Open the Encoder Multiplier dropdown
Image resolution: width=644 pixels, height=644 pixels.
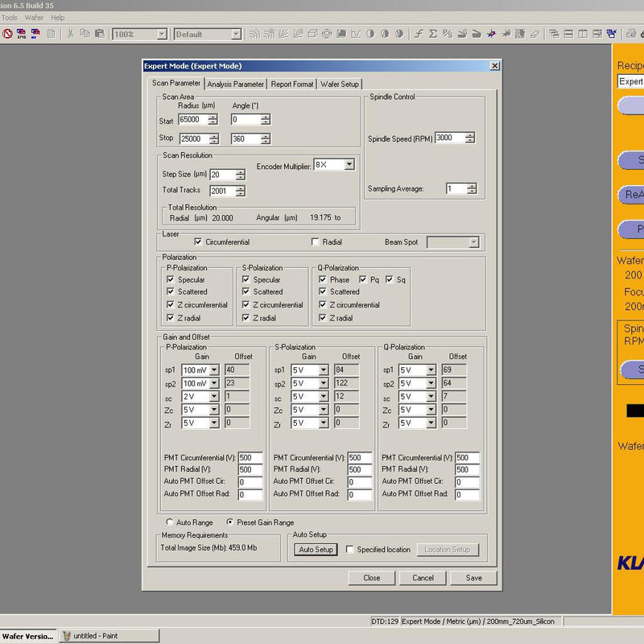point(349,164)
